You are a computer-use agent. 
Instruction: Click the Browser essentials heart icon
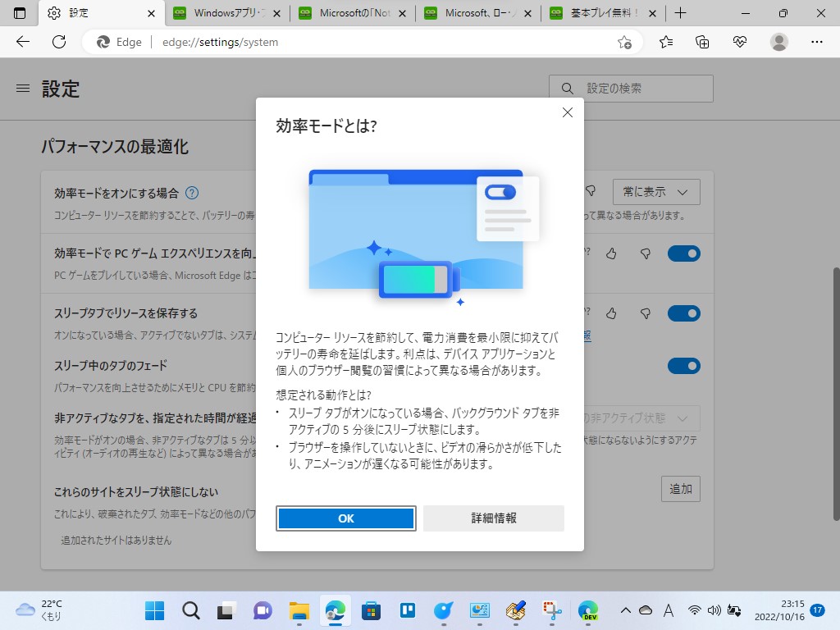coord(739,42)
